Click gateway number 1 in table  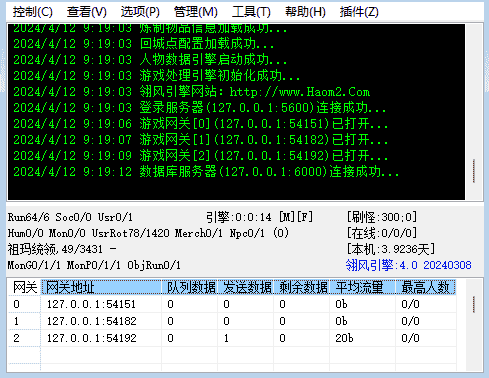click(x=16, y=321)
